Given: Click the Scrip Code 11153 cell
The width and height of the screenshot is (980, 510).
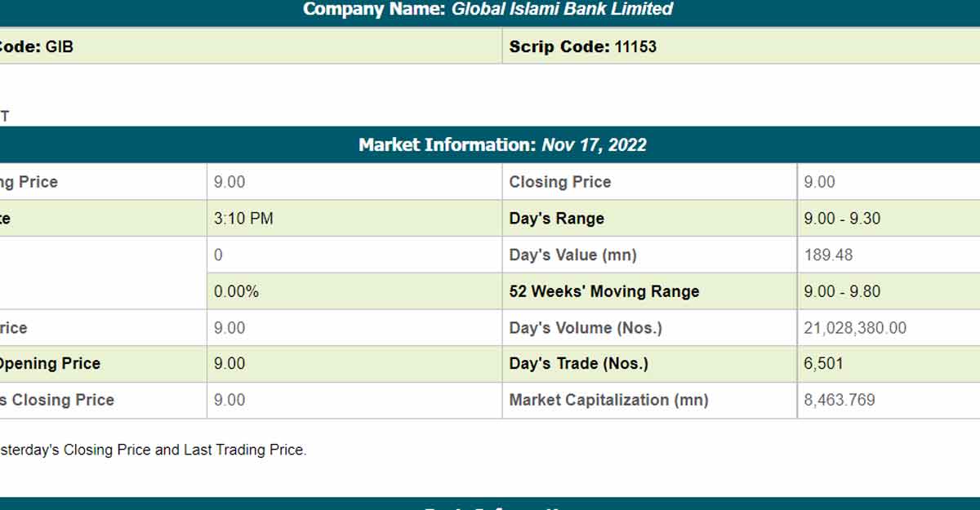Looking at the screenshot, I should pyautogui.click(x=582, y=47).
